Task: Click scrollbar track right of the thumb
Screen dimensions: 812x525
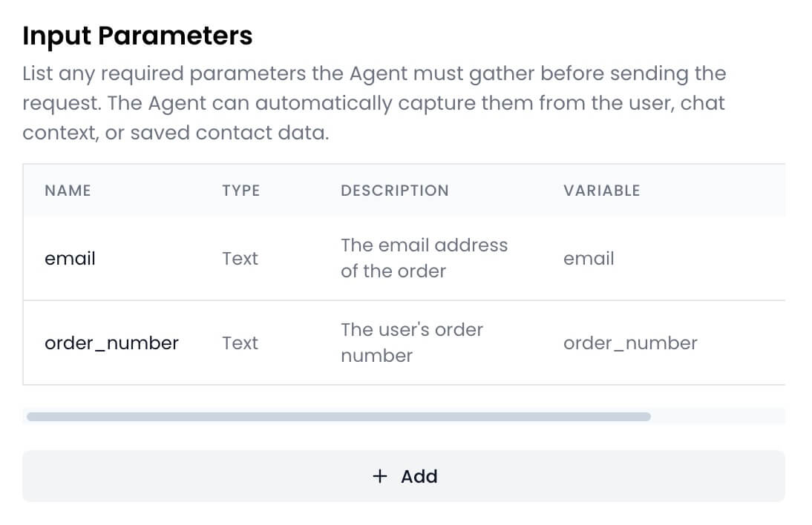Action: pos(716,417)
